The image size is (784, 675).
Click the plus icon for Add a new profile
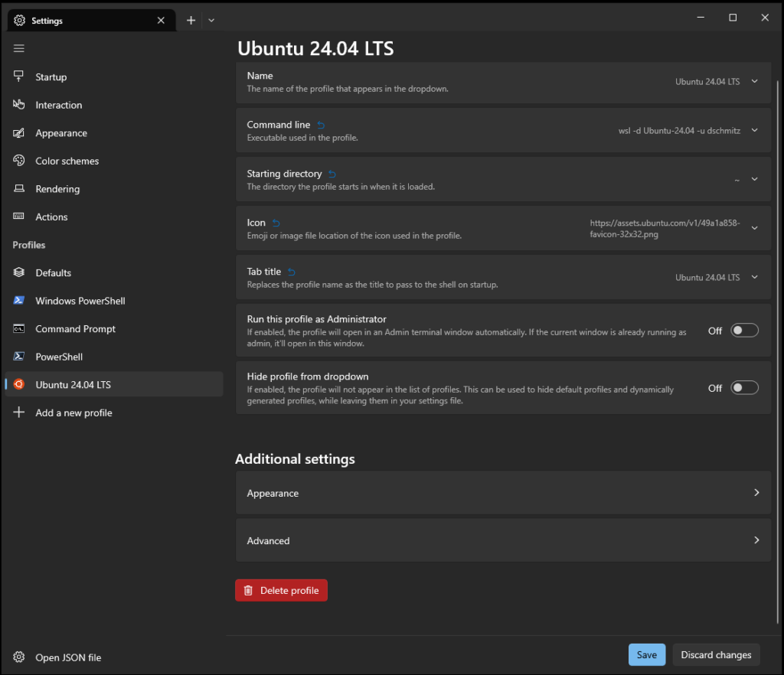pyautogui.click(x=19, y=412)
